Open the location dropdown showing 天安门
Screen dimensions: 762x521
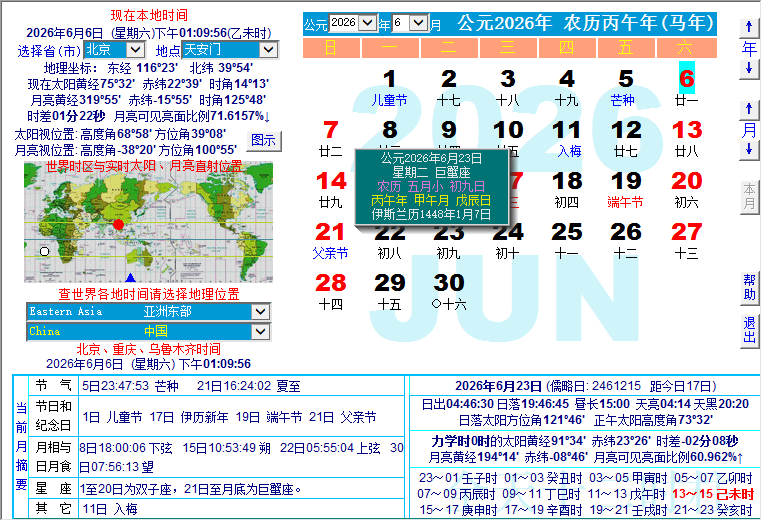[268, 50]
